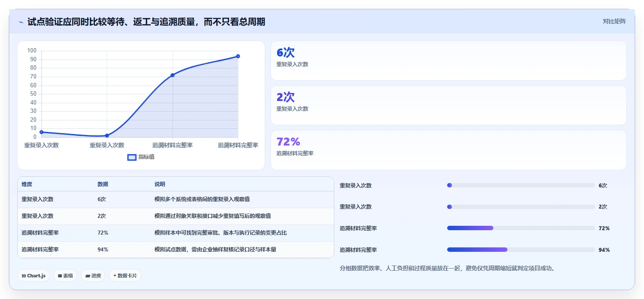Click the 94% label beside the progress bar
The height and width of the screenshot is (299, 644).
pyautogui.click(x=604, y=250)
